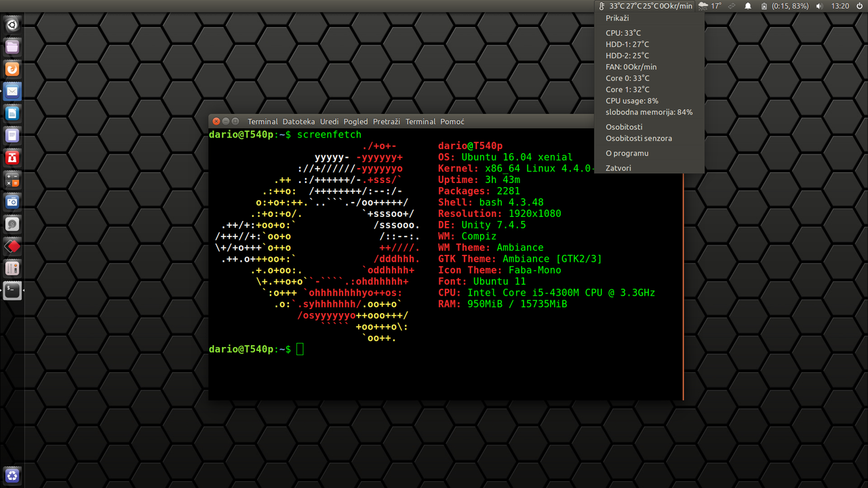Viewport: 868px width, 488px height.
Task: Select the Core 0: 33°C entry
Action: tap(649, 78)
